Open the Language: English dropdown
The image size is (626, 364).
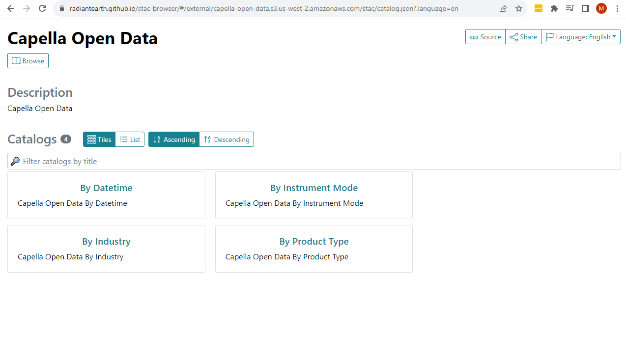tap(581, 37)
